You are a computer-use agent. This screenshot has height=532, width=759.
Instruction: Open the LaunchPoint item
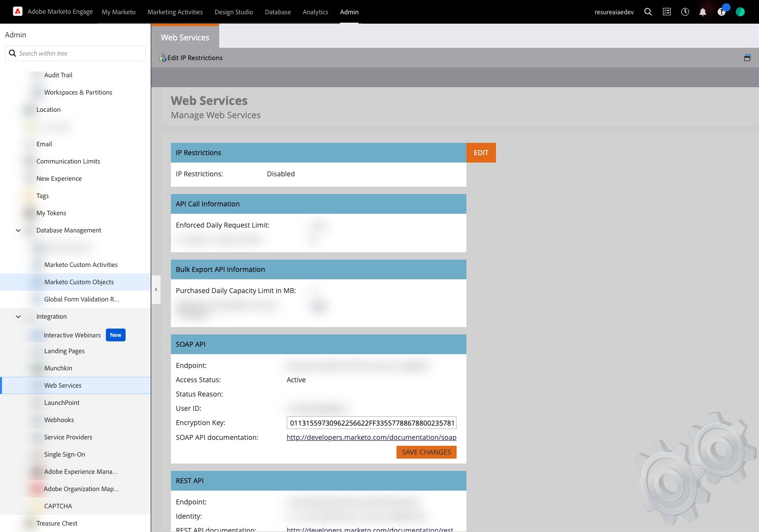62,403
